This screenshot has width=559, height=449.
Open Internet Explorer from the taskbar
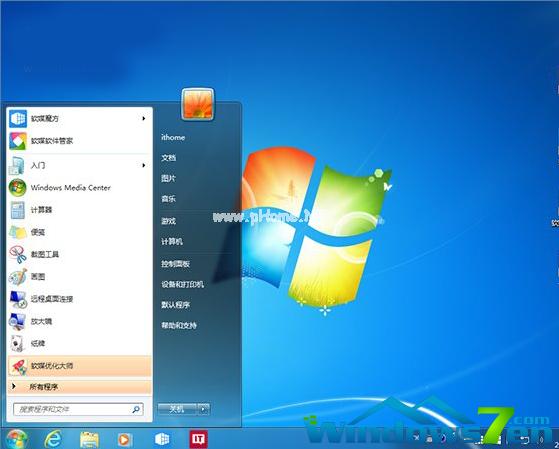point(53,439)
